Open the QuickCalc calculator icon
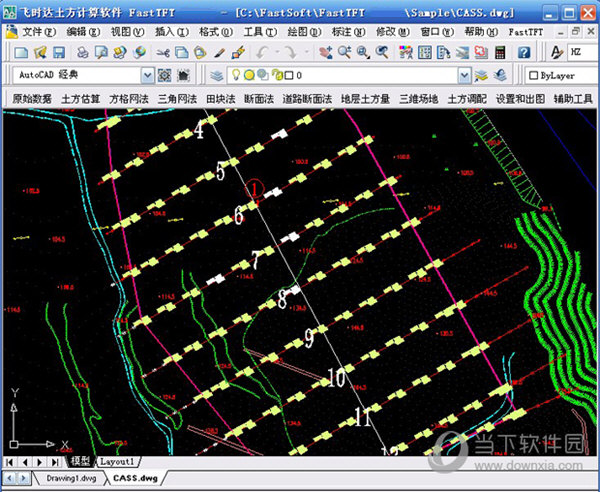Viewport: 600px width, 492px height. (500, 52)
